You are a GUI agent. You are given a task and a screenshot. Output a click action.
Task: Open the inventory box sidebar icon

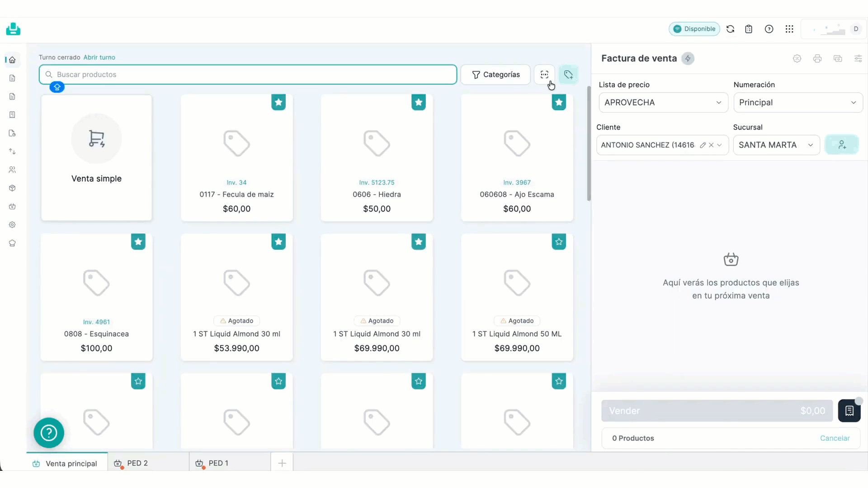point(12,188)
